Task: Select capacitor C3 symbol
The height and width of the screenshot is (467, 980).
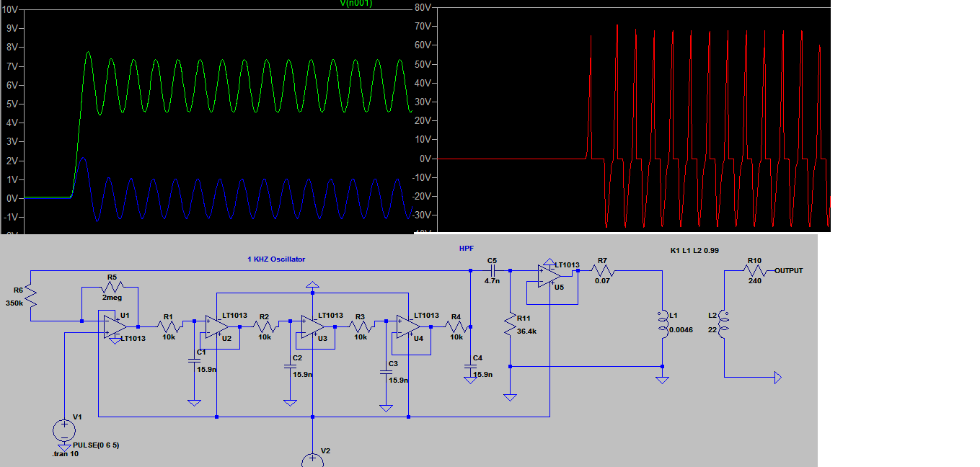Action: pos(385,371)
